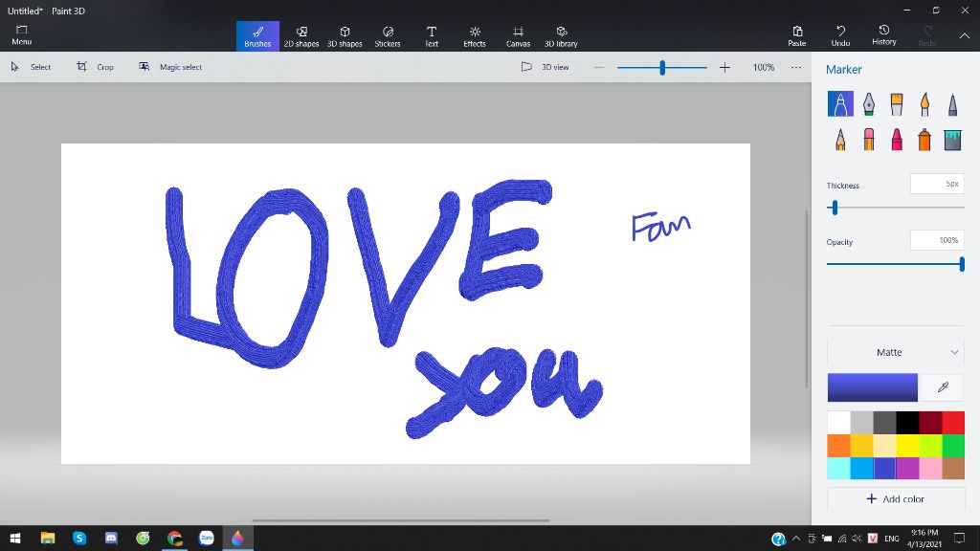The width and height of the screenshot is (980, 551).
Task: Click Add color button
Action: [x=895, y=498]
